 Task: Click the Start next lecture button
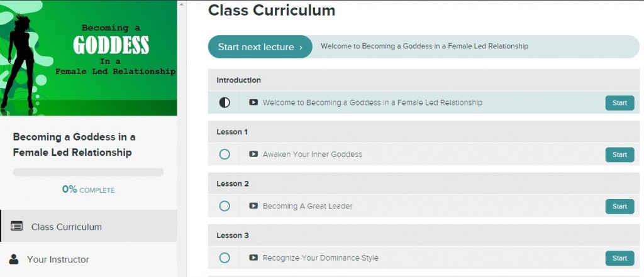(x=260, y=46)
